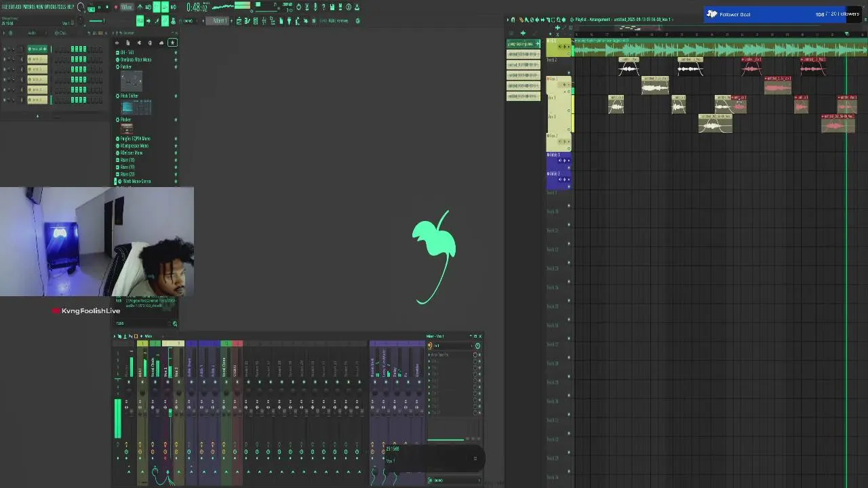Click the Vox 1 mixer volume fader
The width and height of the screenshot is (868, 488).
[x=170, y=412]
